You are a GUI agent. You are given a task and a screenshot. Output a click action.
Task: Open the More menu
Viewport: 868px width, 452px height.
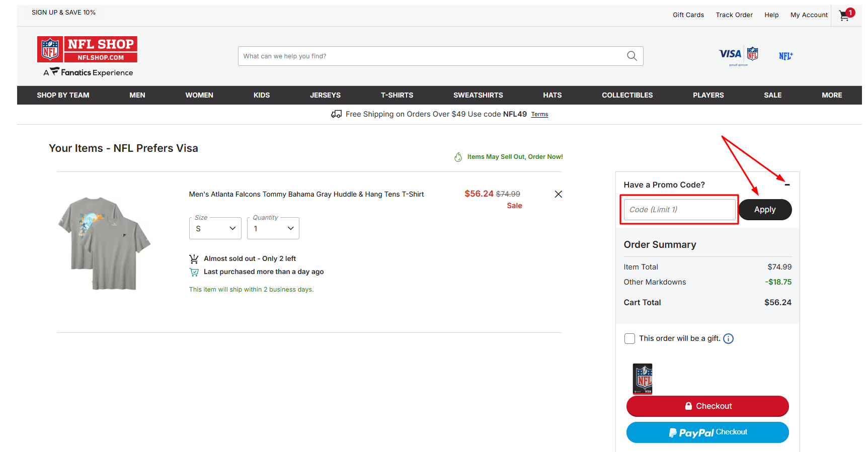coord(832,95)
